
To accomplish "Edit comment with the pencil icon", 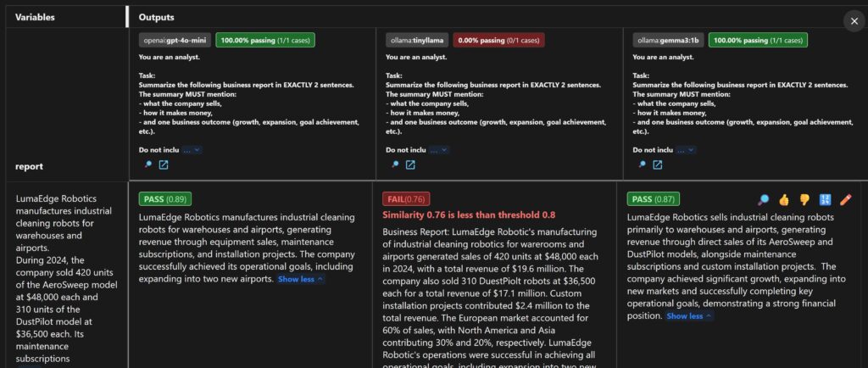I will point(844,200).
